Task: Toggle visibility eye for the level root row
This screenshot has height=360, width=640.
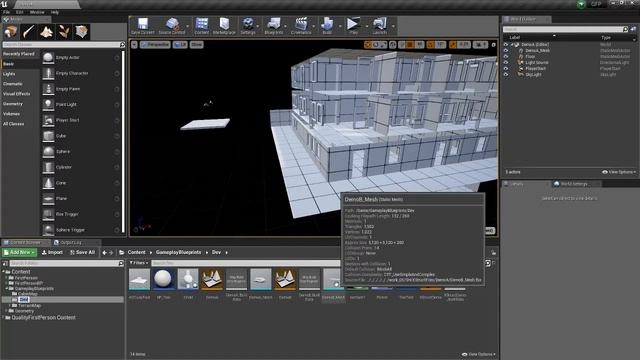Action: (x=506, y=44)
